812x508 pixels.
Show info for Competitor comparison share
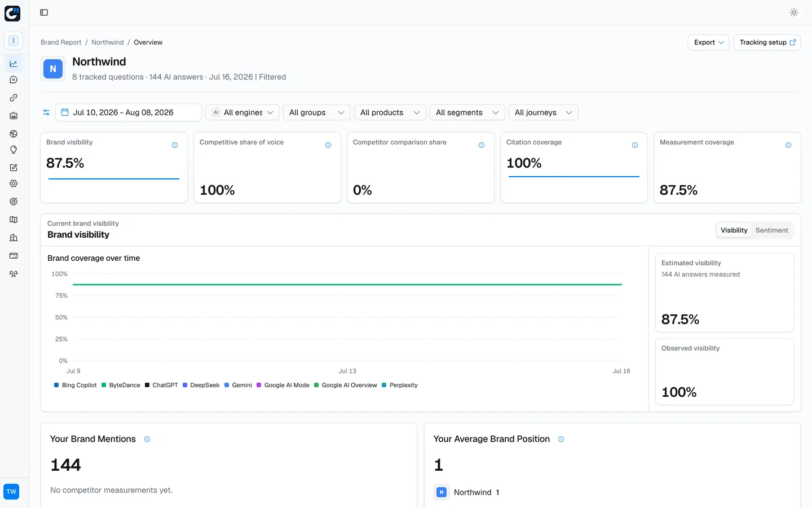click(x=482, y=145)
